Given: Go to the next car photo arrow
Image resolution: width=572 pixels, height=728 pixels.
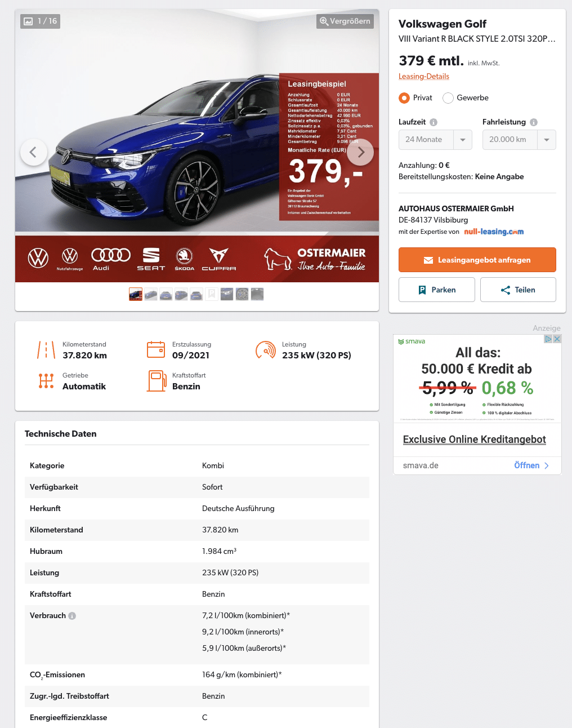Looking at the screenshot, I should click(360, 152).
